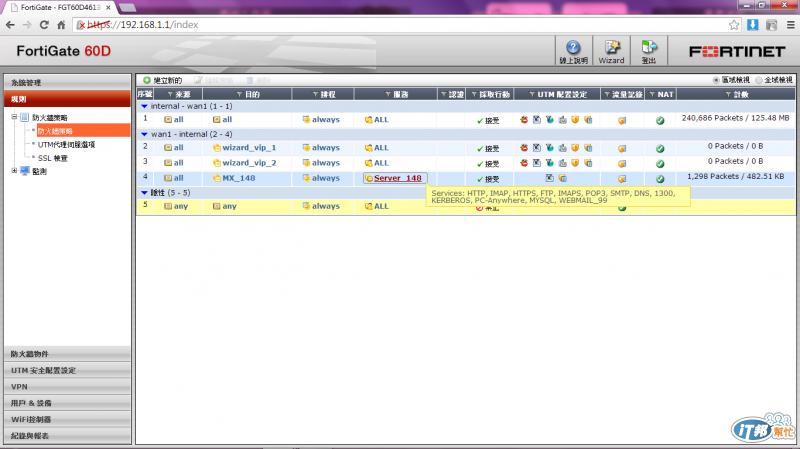Click NAT enabled icon in policy 3
Screen dimensions: 800x449
(x=660, y=164)
